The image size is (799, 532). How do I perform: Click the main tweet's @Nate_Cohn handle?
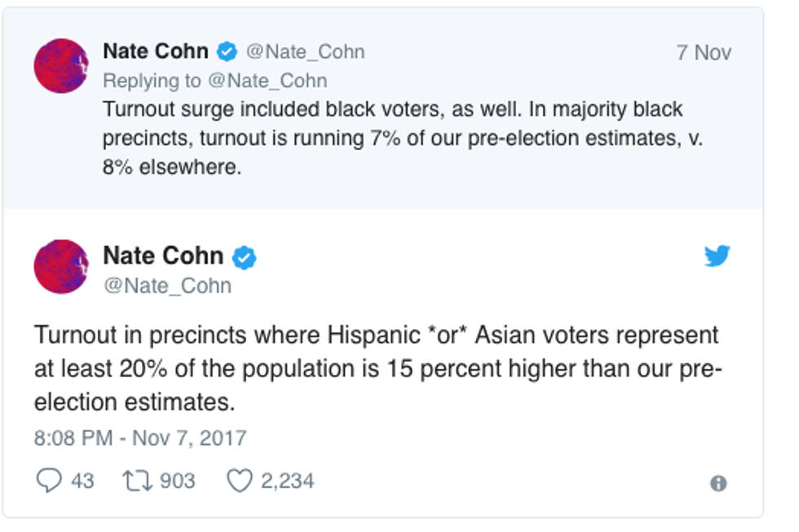[167, 286]
